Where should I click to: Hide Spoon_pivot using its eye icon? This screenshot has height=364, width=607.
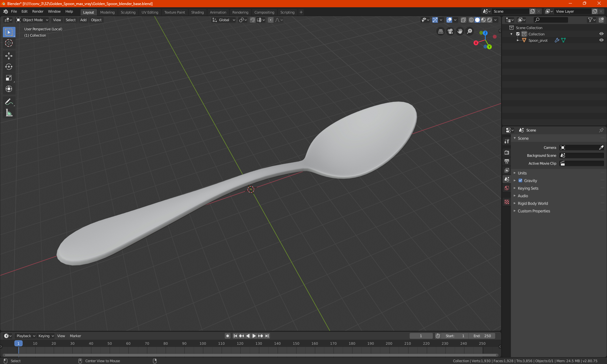click(601, 40)
